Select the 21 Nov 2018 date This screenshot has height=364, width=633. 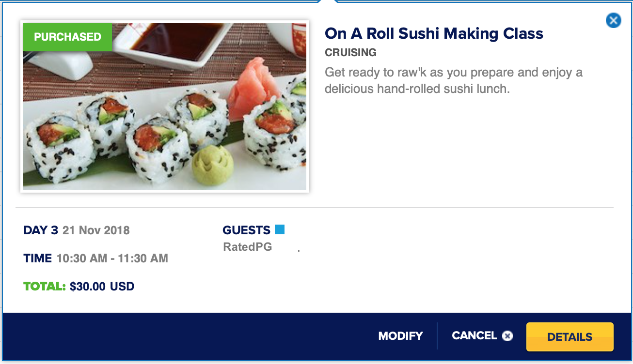(x=96, y=230)
